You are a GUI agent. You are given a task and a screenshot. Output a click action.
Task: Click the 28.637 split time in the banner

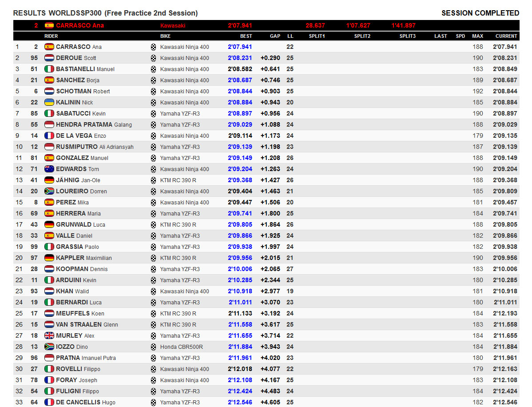pos(315,25)
